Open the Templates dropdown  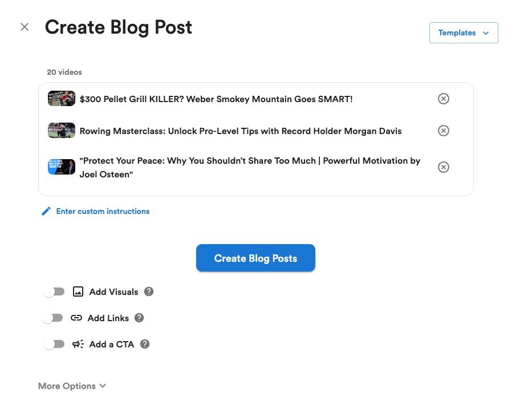pos(464,33)
